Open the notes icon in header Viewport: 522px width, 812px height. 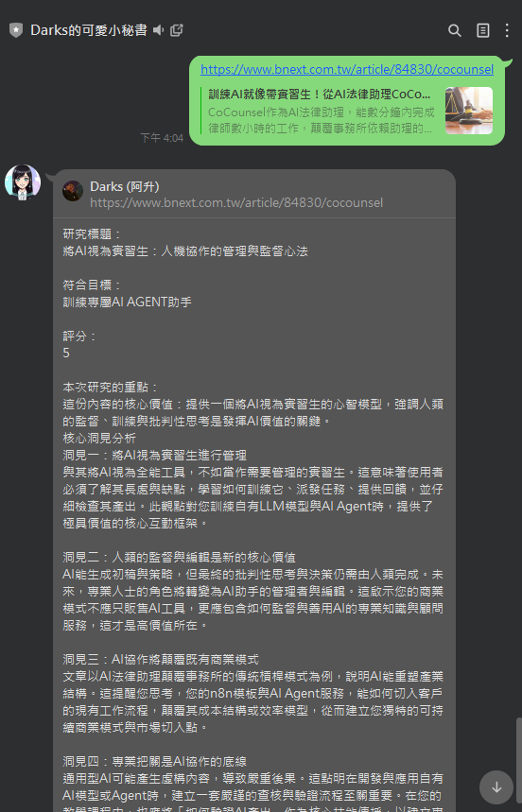pyautogui.click(x=482, y=30)
